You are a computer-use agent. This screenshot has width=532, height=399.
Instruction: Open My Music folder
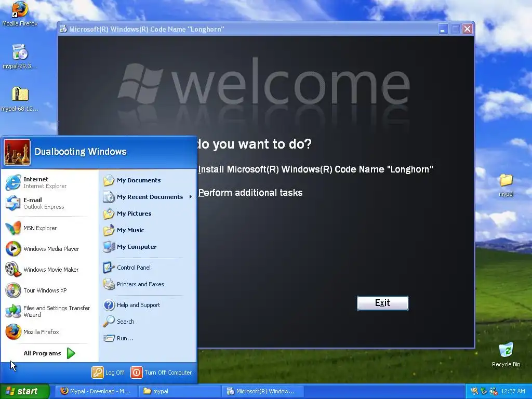(x=148, y=230)
